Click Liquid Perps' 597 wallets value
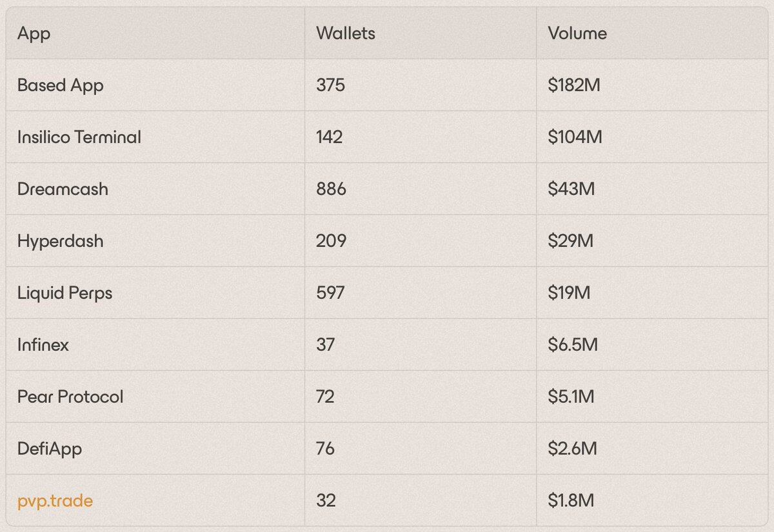Viewport: 774px width, 532px height. 330,293
